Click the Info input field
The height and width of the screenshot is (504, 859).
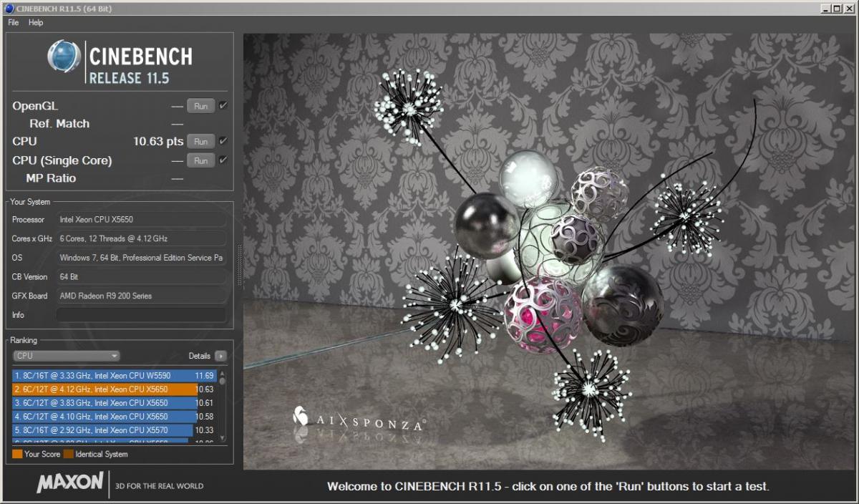click(141, 315)
